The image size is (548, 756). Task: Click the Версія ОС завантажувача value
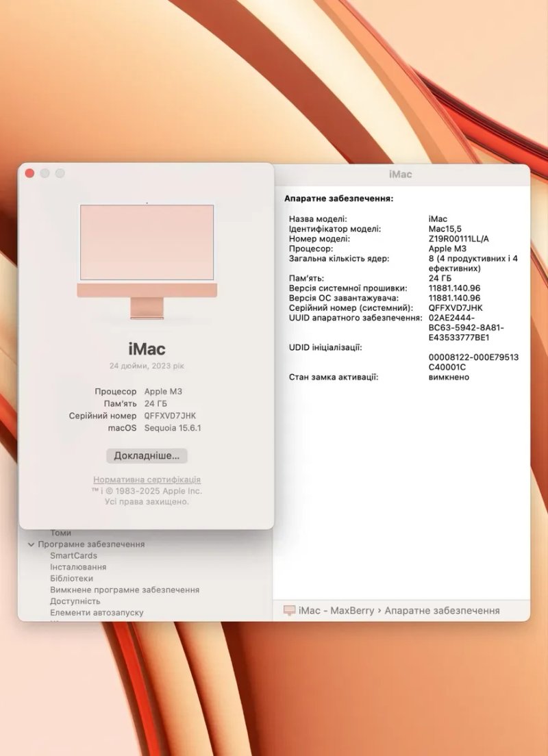click(x=454, y=298)
